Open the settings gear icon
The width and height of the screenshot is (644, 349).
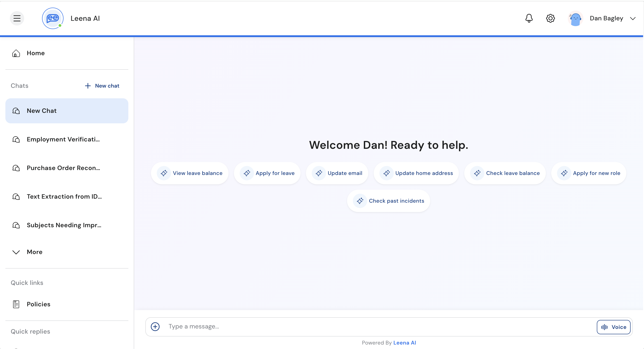(x=550, y=18)
